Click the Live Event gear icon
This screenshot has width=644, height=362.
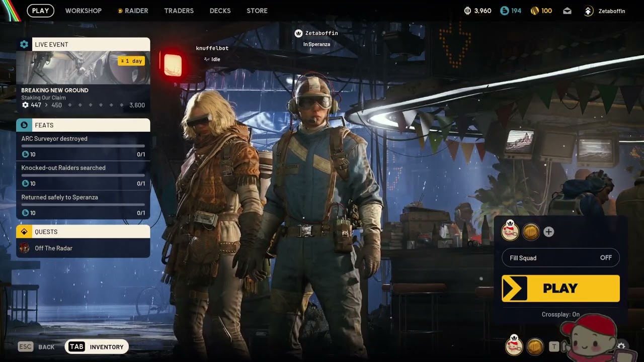[x=24, y=44]
